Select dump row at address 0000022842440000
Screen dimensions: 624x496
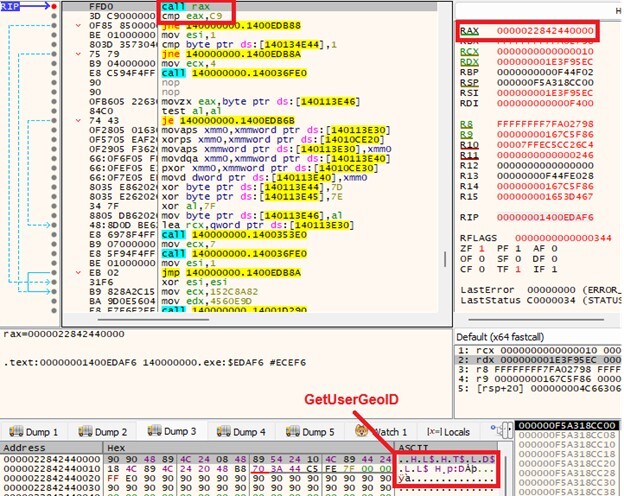pos(249,459)
